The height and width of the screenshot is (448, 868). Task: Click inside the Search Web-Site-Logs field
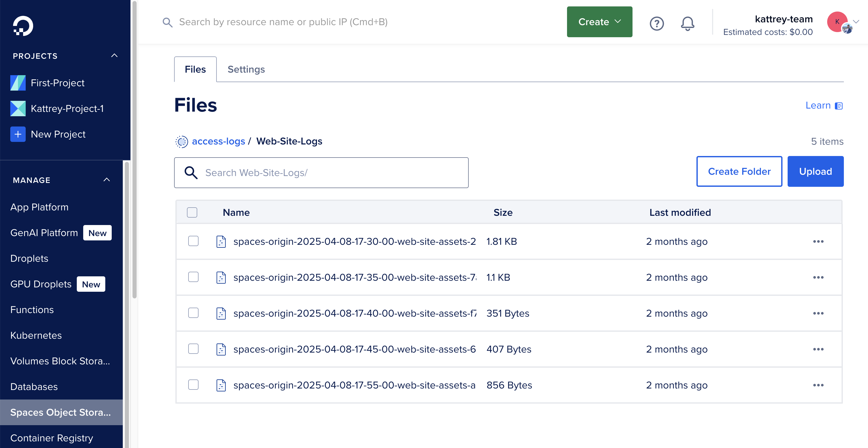pos(321,172)
